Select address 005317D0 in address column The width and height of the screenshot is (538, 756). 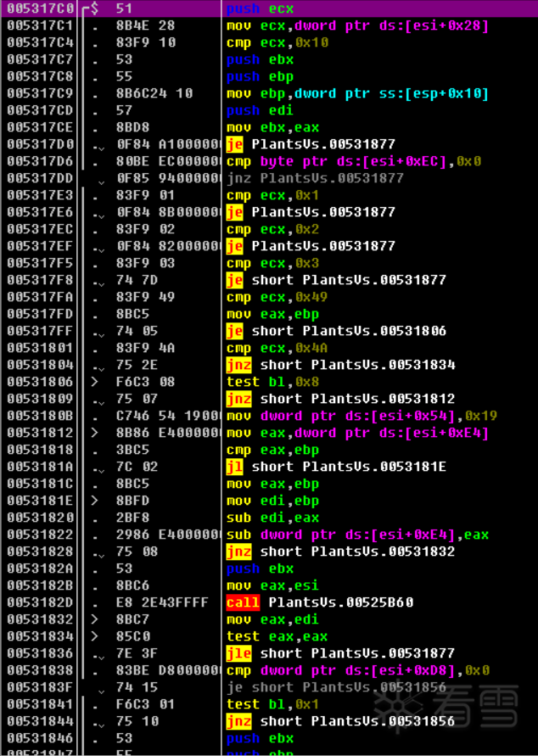pyautogui.click(x=40, y=144)
